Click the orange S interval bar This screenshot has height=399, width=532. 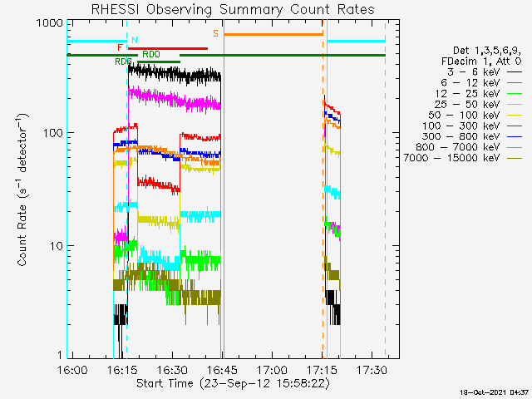[273, 34]
